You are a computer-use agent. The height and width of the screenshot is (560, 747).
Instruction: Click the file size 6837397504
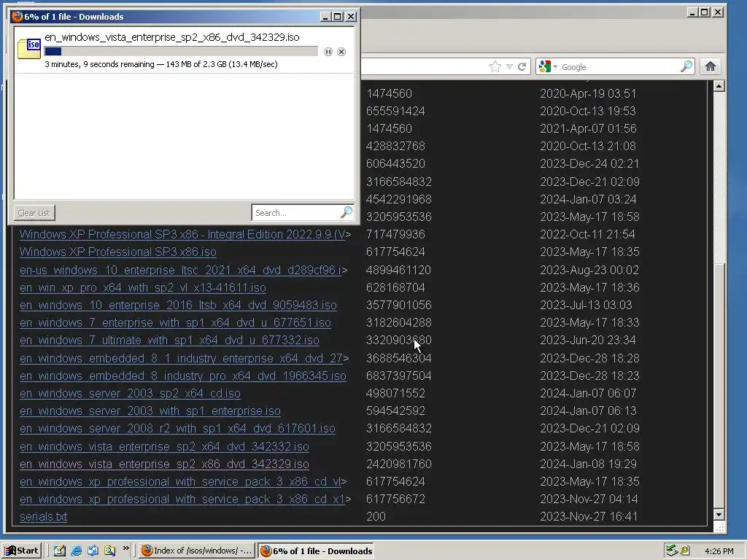click(399, 376)
